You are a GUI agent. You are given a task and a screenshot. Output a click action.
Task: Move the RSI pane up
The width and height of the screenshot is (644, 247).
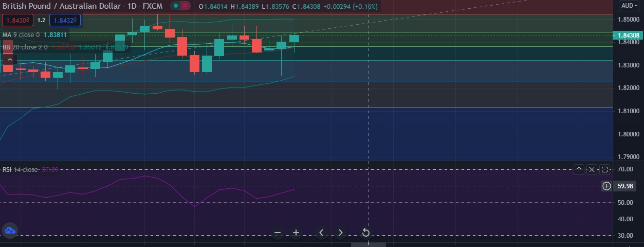579,169
